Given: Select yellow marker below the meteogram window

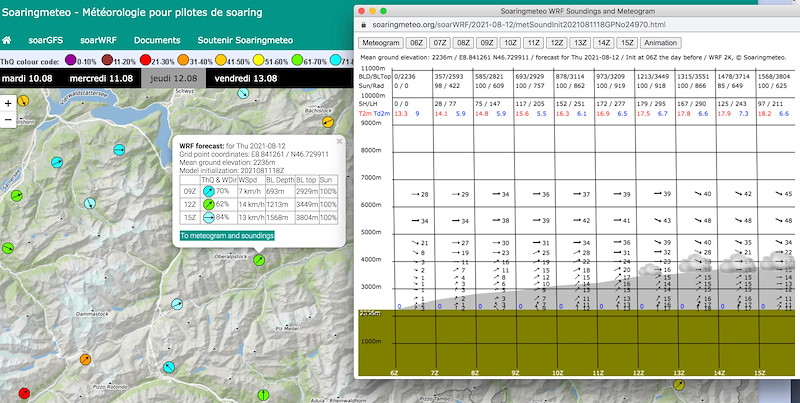Looking at the screenshot, I should (x=679, y=385).
